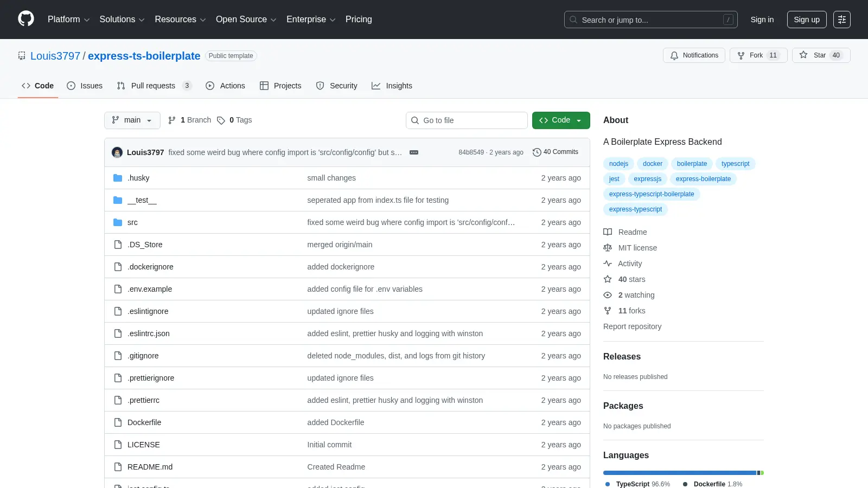Click the typescript topic tag
The width and height of the screenshot is (868, 488).
tap(735, 164)
